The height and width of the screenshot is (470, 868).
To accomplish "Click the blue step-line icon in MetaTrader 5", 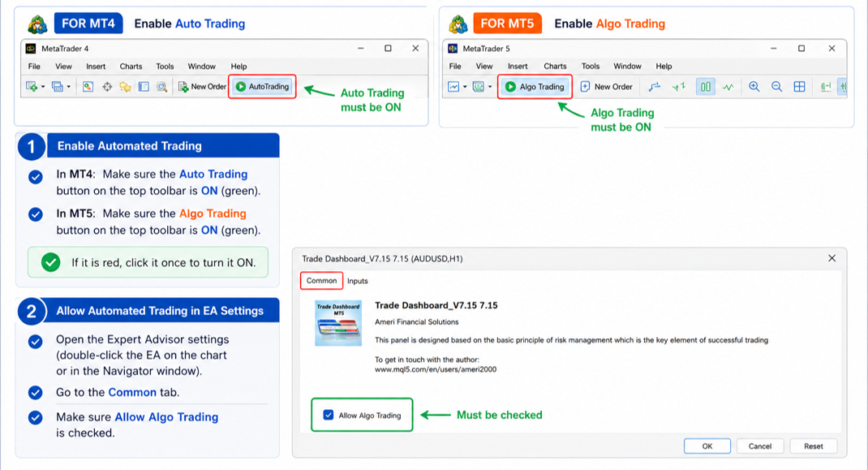I will click(655, 87).
